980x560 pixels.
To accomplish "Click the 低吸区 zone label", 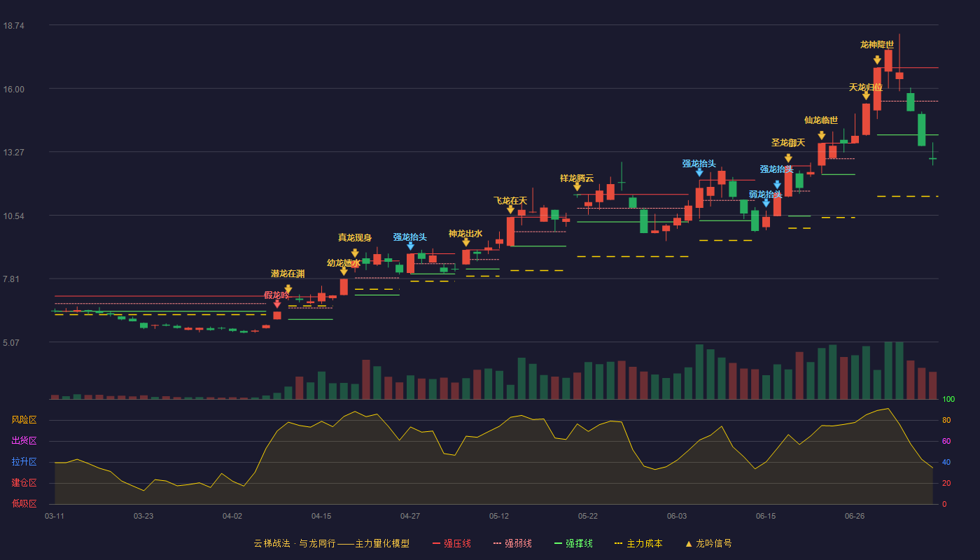I will (24, 503).
